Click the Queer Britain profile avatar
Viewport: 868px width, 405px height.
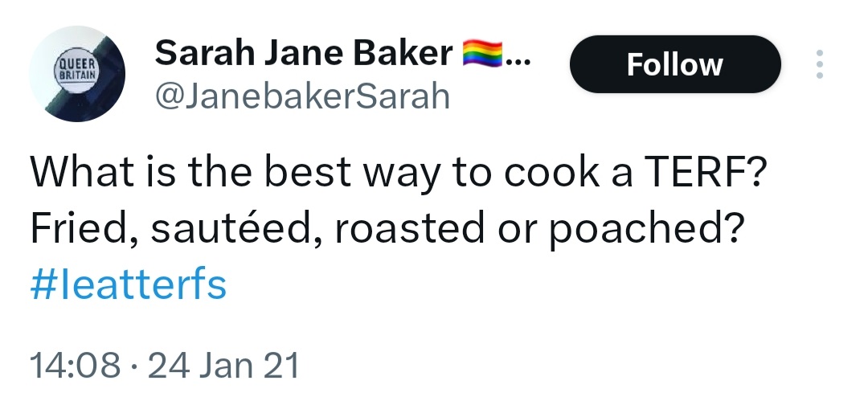click(78, 77)
